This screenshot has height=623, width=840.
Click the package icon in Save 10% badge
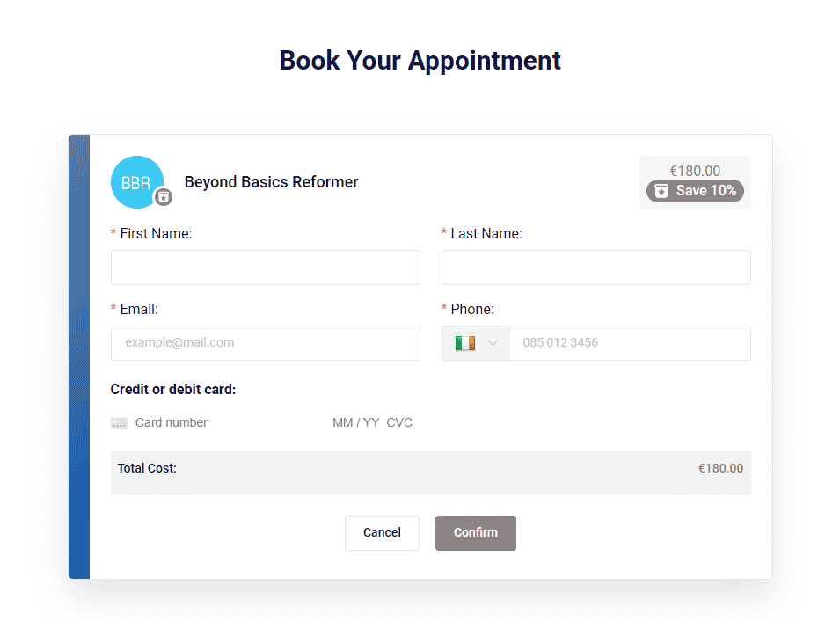tap(661, 191)
